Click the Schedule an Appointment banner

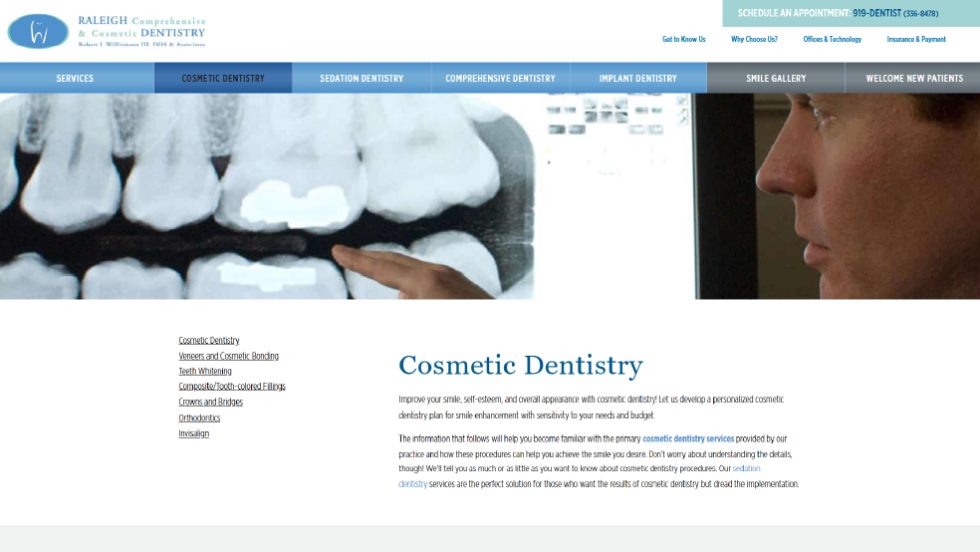851,13
